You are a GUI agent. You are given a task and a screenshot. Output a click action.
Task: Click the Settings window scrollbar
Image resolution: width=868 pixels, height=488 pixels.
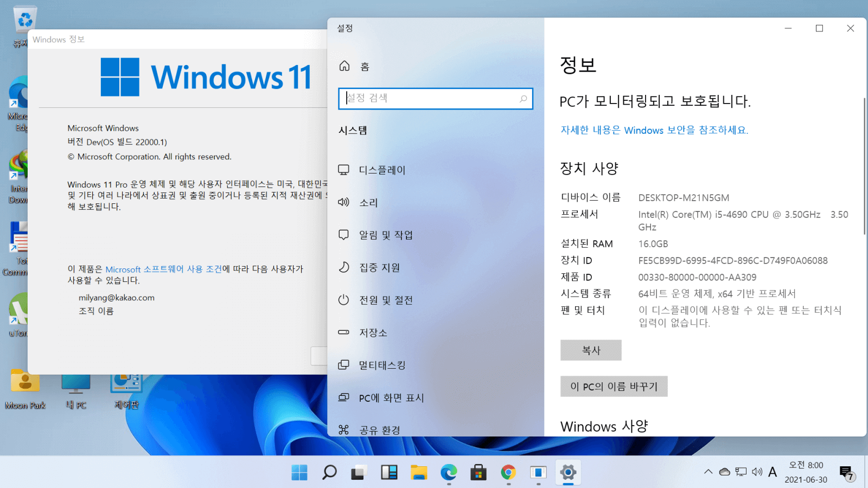click(x=864, y=166)
